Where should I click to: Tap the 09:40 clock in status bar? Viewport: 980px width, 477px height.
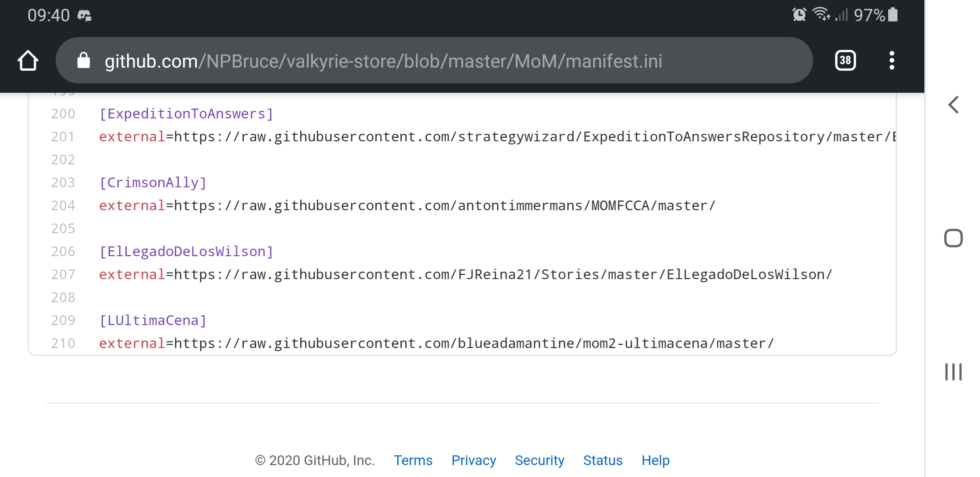(x=49, y=15)
